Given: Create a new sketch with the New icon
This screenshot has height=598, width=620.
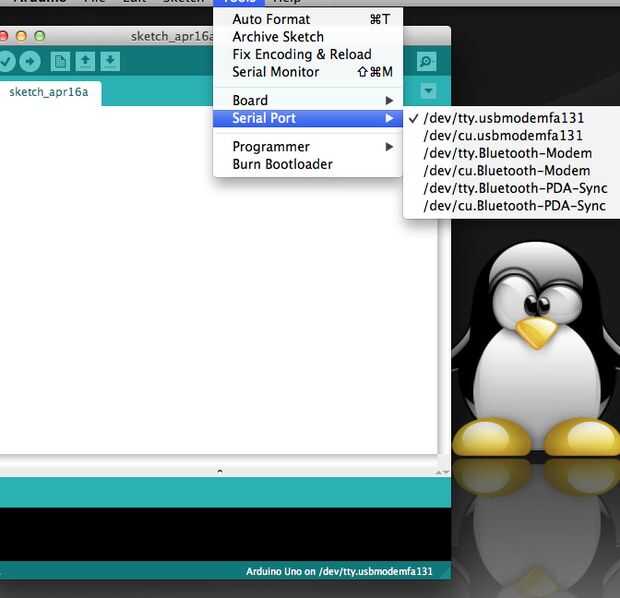Looking at the screenshot, I should point(60,61).
